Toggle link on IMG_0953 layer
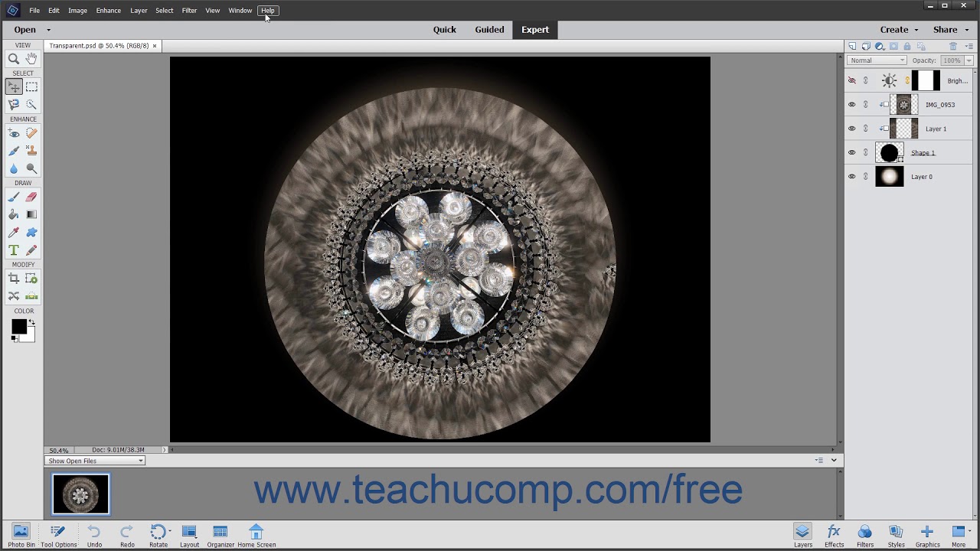Viewport: 980px width, 551px height. 866,105
